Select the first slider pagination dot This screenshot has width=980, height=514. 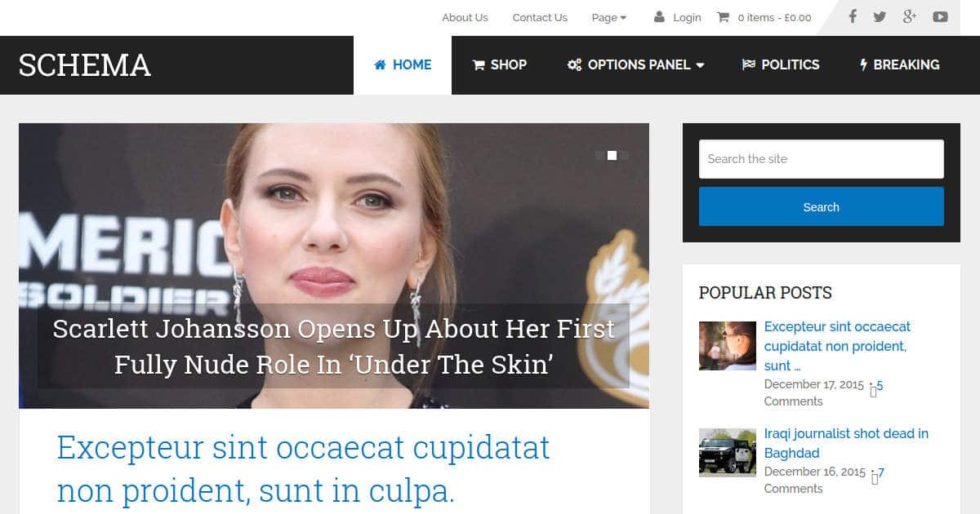pyautogui.click(x=599, y=155)
